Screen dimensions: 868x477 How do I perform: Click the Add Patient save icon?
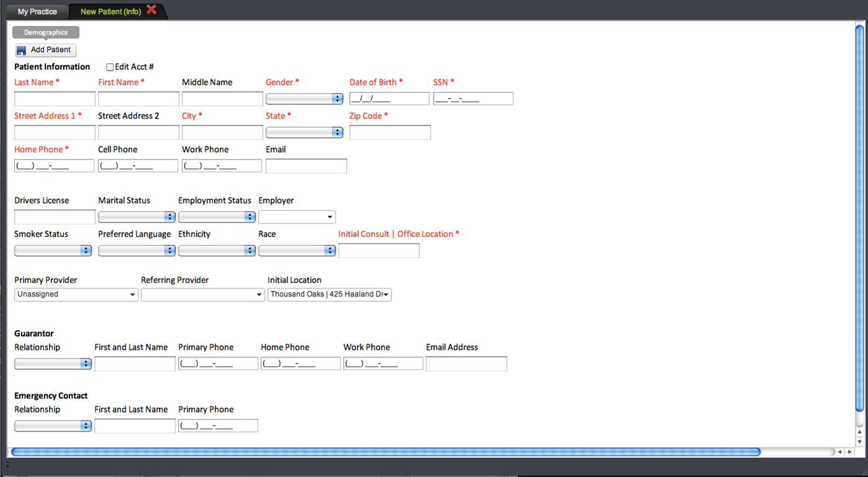pyautogui.click(x=22, y=50)
